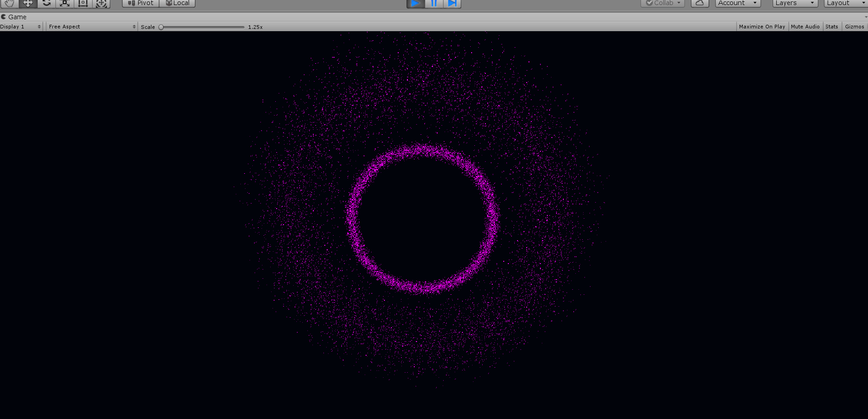Click the Scale slider handle
The height and width of the screenshot is (419, 868).
[161, 27]
